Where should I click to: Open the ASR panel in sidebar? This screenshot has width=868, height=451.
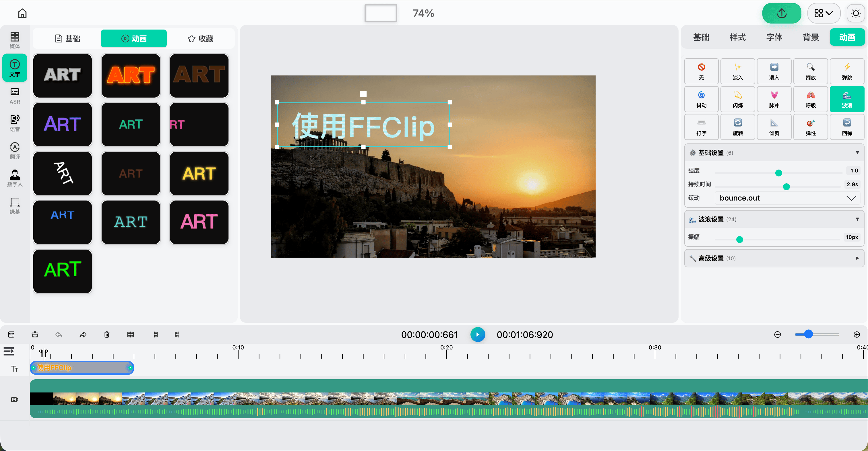coord(14,96)
